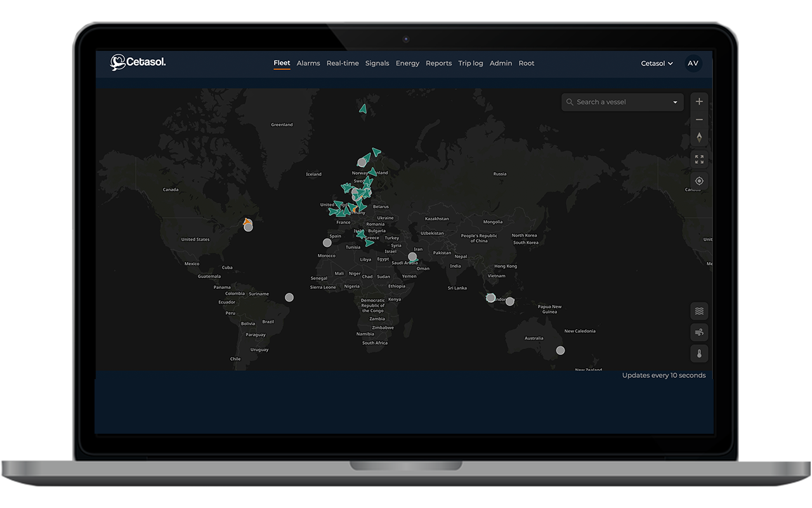Open the vessel search dropdown arrow
Image resolution: width=812 pixels, height=508 pixels.
point(675,102)
